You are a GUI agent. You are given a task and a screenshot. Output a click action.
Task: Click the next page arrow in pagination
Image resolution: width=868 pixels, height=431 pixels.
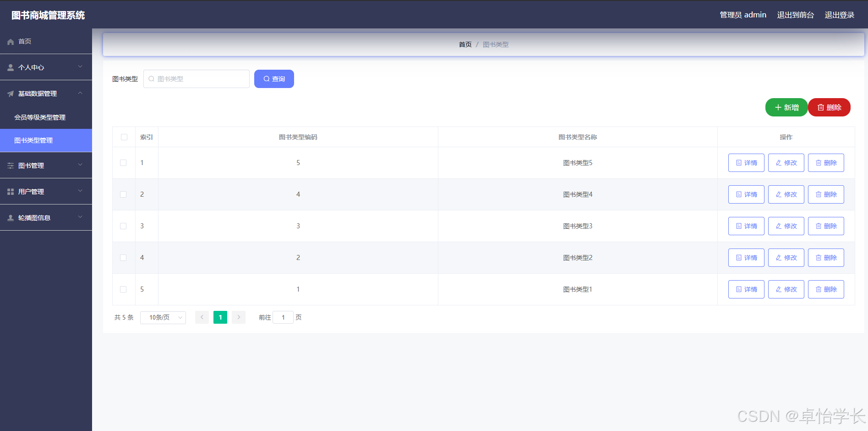[x=239, y=317]
